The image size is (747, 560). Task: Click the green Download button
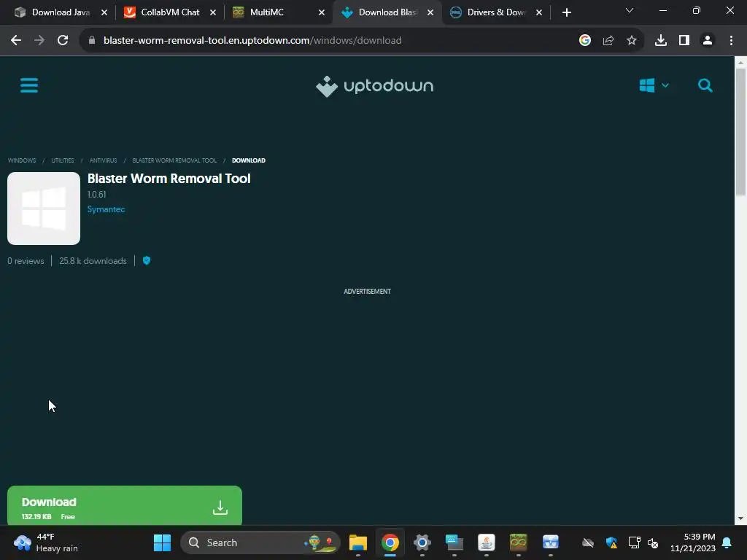point(124,506)
